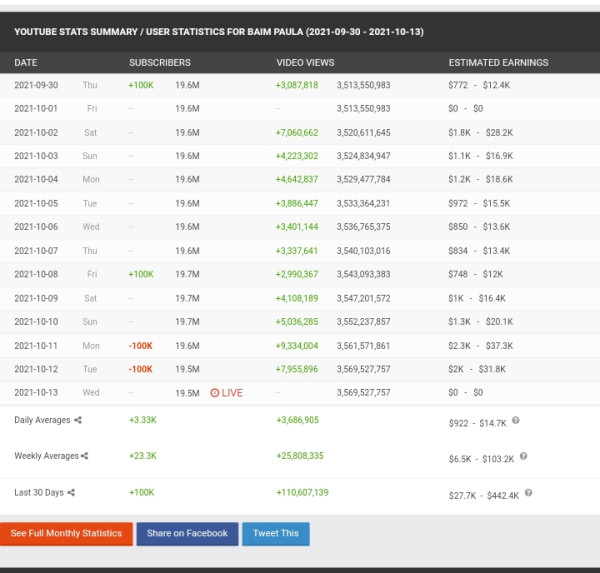Click -100K subscribers on 2021-10-11
Screen dimensions: 600x573
pyautogui.click(x=140, y=346)
